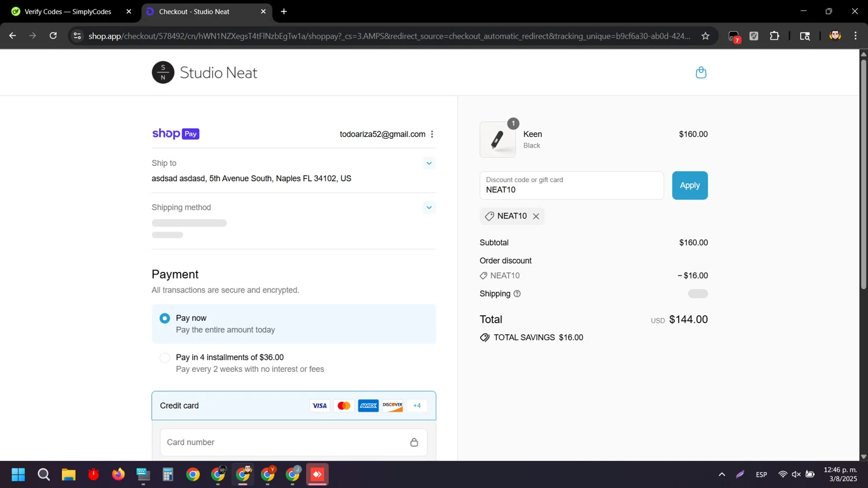Screen dimensions: 868x488
Task: Click the American Express icon
Action: (368, 405)
